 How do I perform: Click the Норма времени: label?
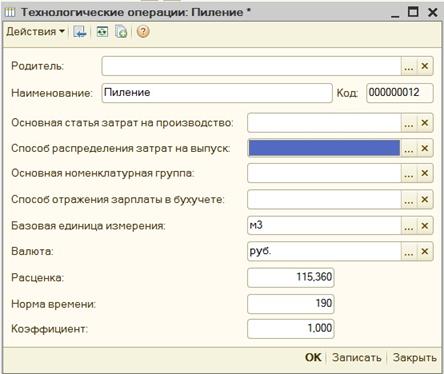(53, 304)
